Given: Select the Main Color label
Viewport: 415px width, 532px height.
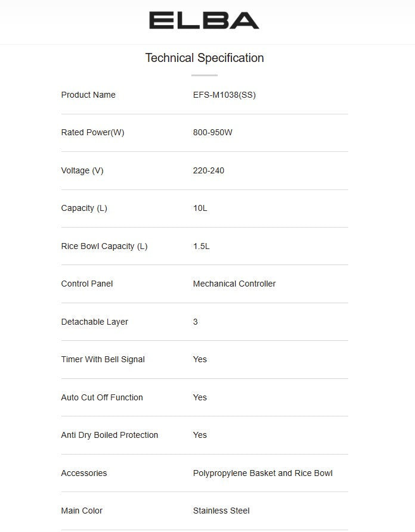Looking at the screenshot, I should pos(82,511).
